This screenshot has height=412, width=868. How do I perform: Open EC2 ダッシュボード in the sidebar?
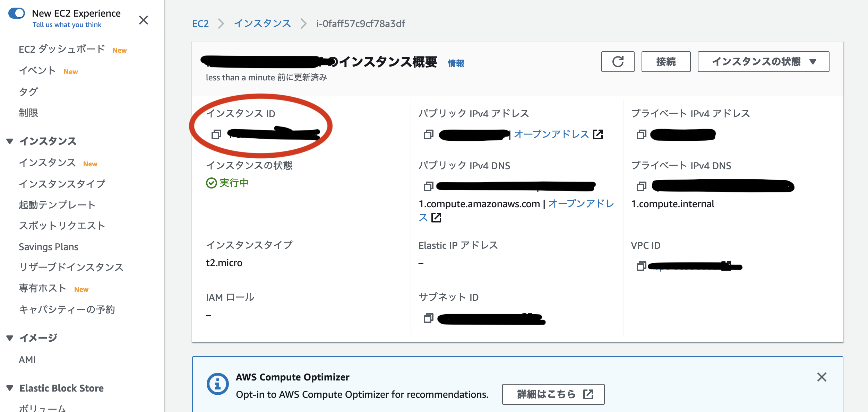click(x=62, y=49)
